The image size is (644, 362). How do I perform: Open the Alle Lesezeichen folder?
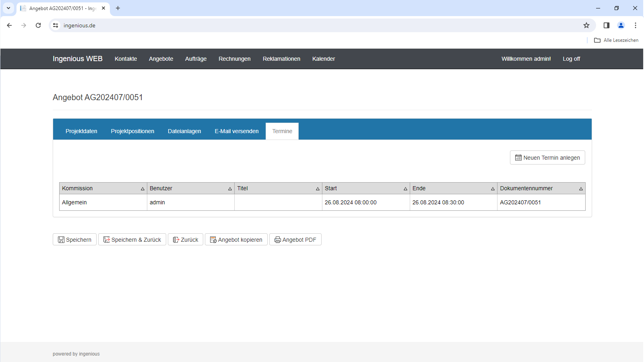tap(616, 40)
